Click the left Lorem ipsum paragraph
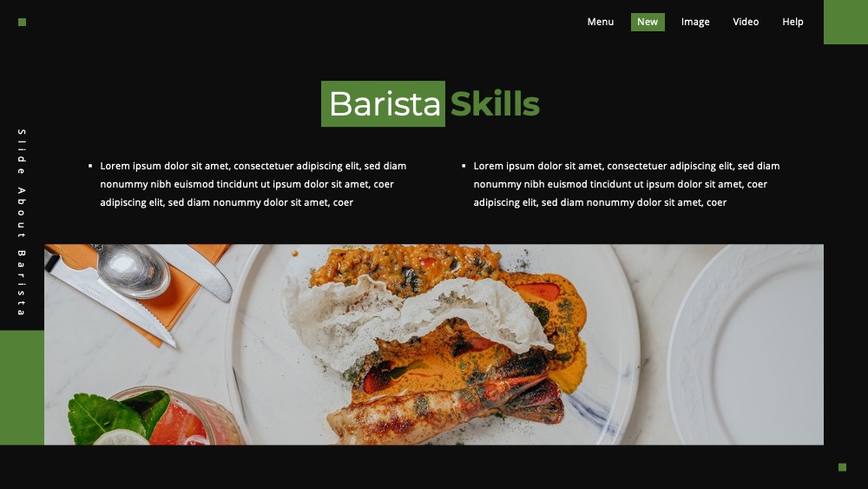The height and width of the screenshot is (489, 868). (x=253, y=184)
